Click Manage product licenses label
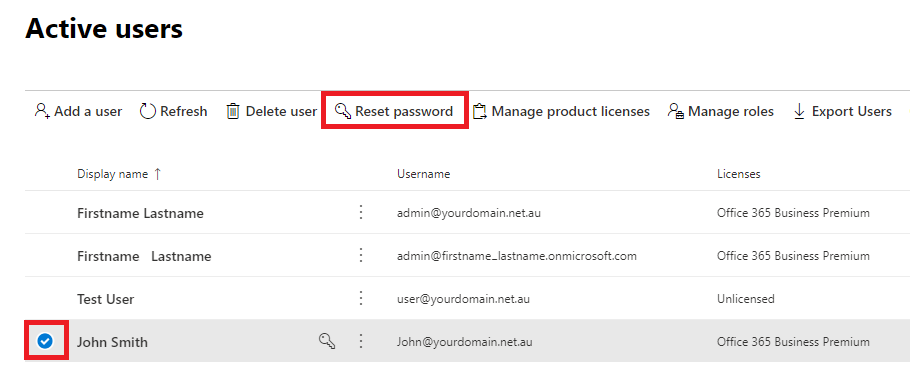Image resolution: width=910 pixels, height=390 pixels. coord(570,111)
